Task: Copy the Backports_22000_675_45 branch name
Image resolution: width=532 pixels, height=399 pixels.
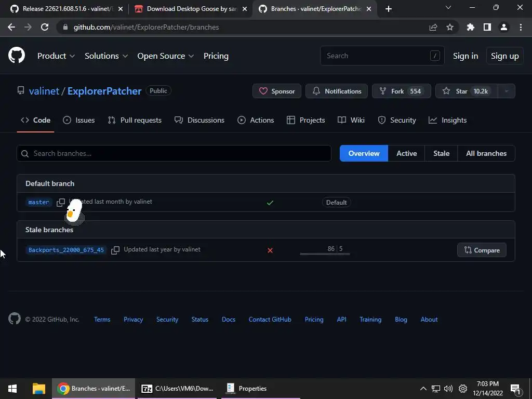Action: [x=115, y=250]
